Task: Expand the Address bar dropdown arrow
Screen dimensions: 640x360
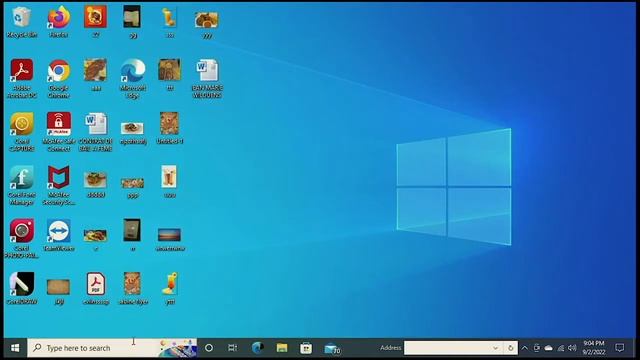Action: pyautogui.click(x=496, y=348)
